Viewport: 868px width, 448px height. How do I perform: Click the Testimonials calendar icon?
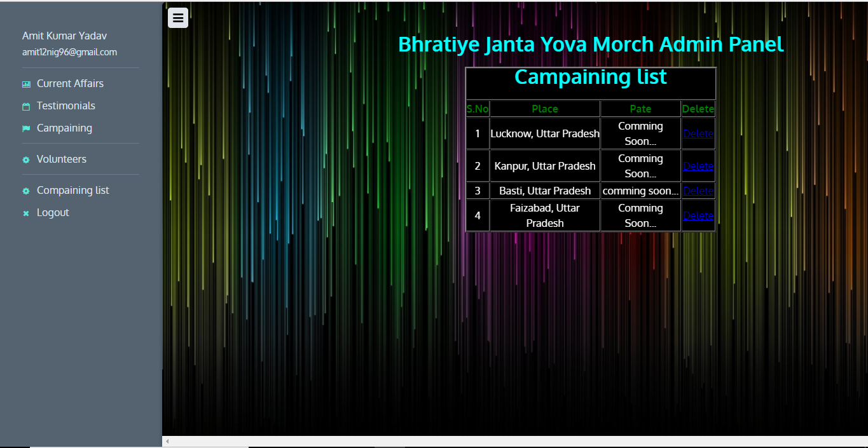click(26, 106)
